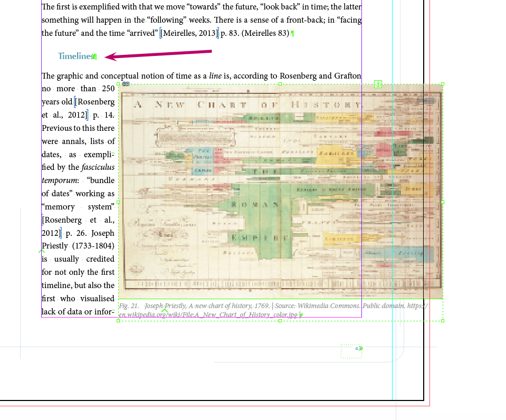Viewport: 506px width, 420px height.
Task: Select the top-right corner handle of image frame
Action: tap(443, 84)
